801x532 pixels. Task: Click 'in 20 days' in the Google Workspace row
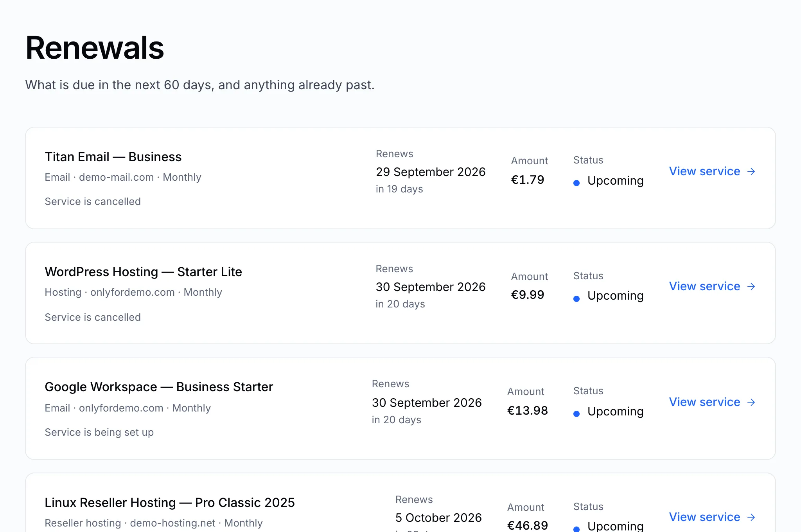(396, 420)
